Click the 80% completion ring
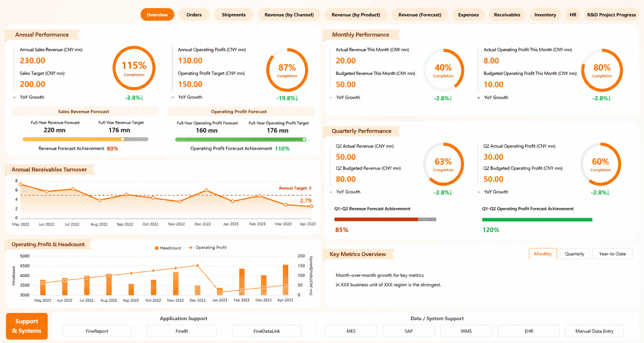Image resolution: width=644 pixels, height=343 pixels. (x=602, y=70)
